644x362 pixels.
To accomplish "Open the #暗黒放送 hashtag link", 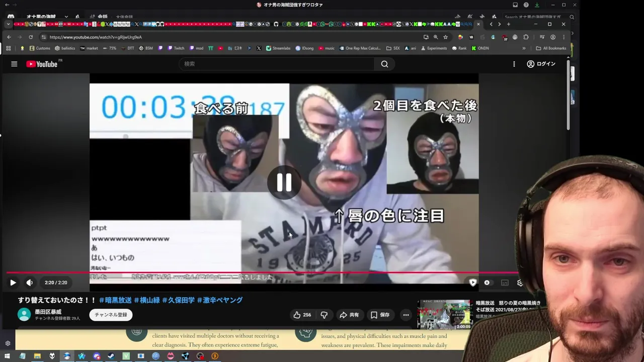I will pyautogui.click(x=115, y=300).
